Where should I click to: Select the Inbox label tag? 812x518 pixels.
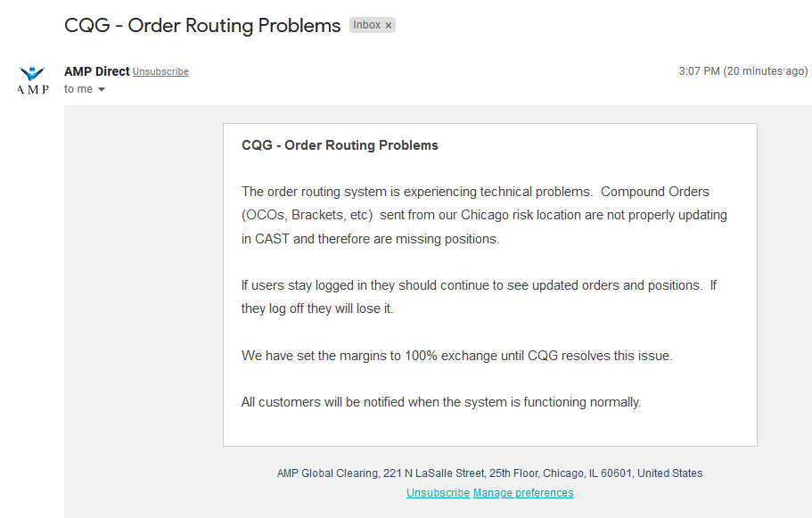[366, 26]
